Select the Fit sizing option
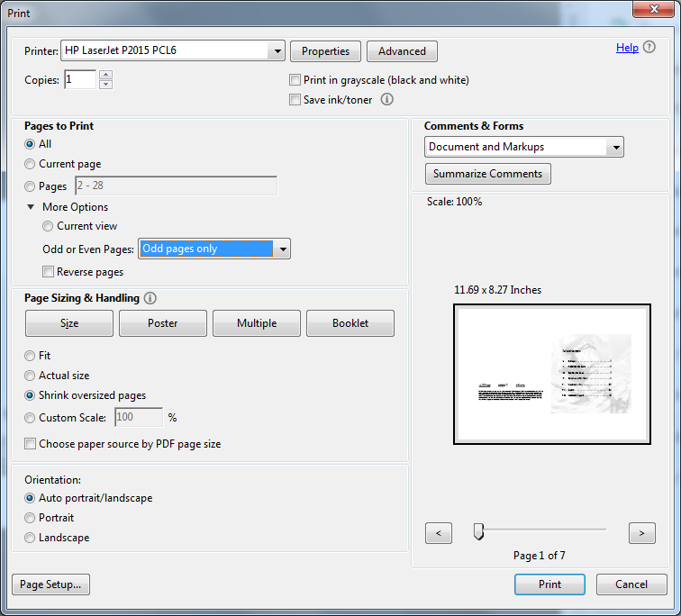This screenshot has width=681, height=616. point(30,356)
